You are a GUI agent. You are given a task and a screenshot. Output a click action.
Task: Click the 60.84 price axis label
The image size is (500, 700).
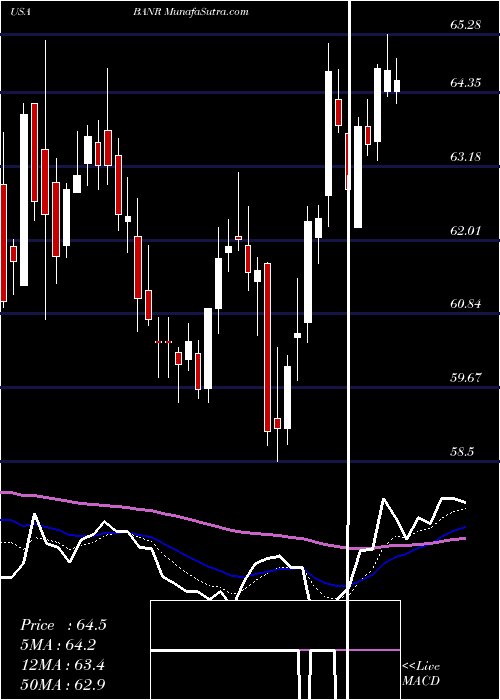(x=466, y=304)
